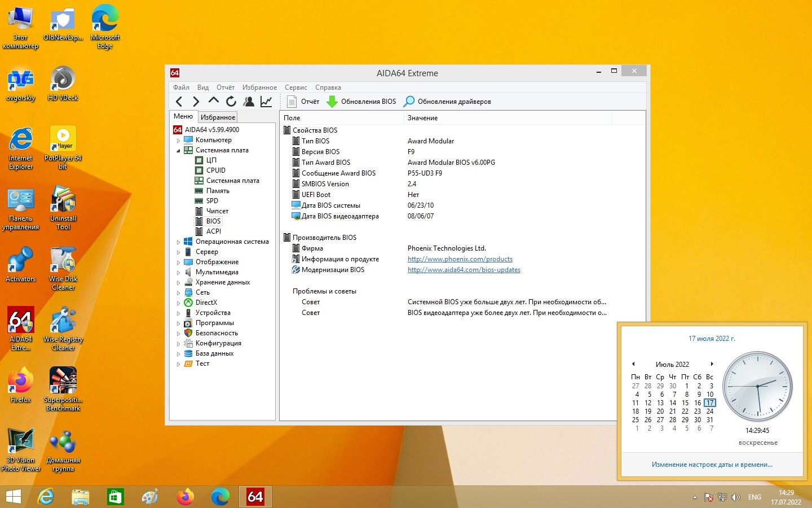Click the Forward navigation arrow in toolbar
Viewport: 812px width, 508px height.
[196, 102]
